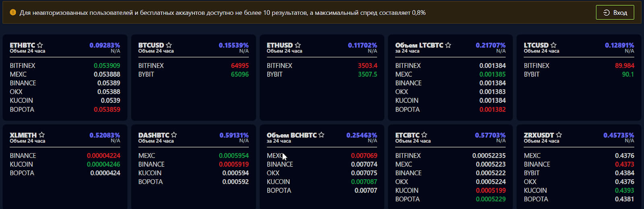644x209 pixels.
Task: Select BINANCE price 0.0005919 in DASHBTC card
Action: point(234,164)
